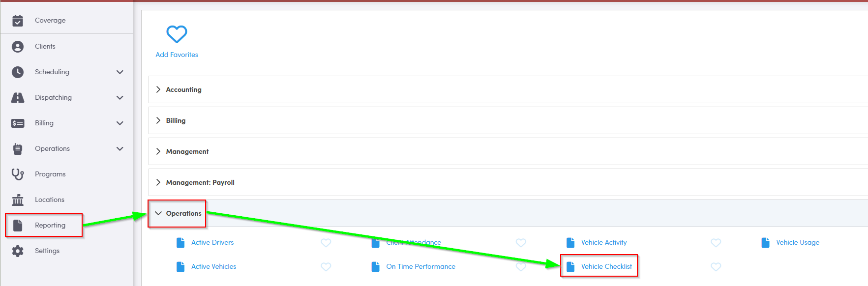Toggle favorite heart for Active Vehicles
Screen dimensions: 868x286
tap(326, 267)
